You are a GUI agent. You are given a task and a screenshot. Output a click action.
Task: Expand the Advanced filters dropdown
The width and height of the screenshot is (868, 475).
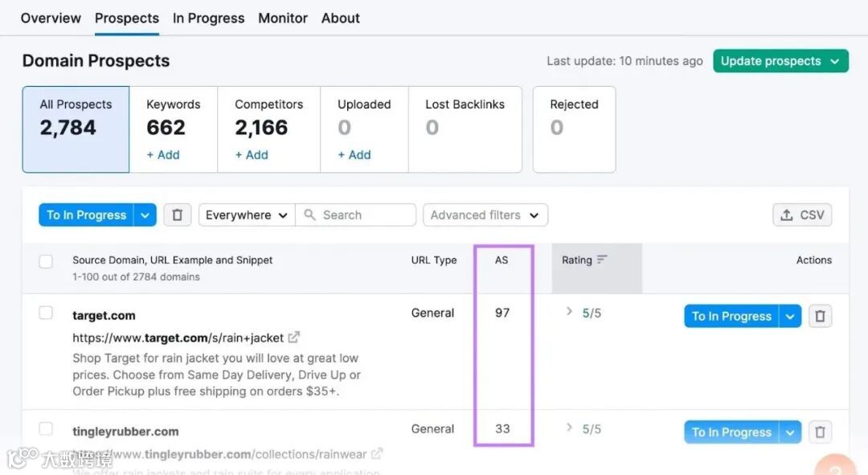coord(485,215)
